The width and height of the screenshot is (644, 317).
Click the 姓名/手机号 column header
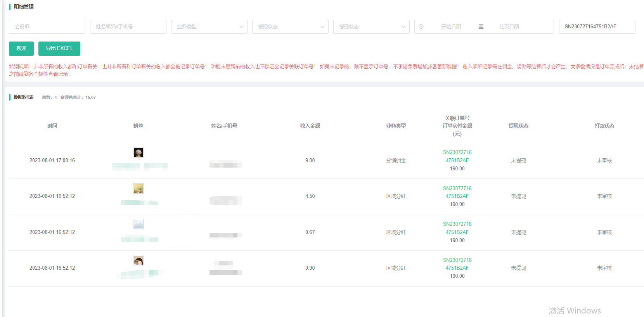(x=224, y=126)
